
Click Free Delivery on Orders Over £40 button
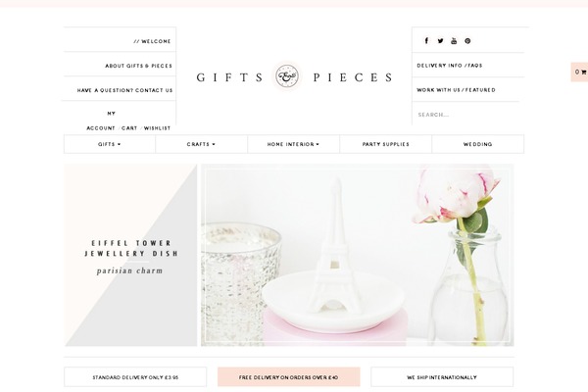pyautogui.click(x=289, y=377)
